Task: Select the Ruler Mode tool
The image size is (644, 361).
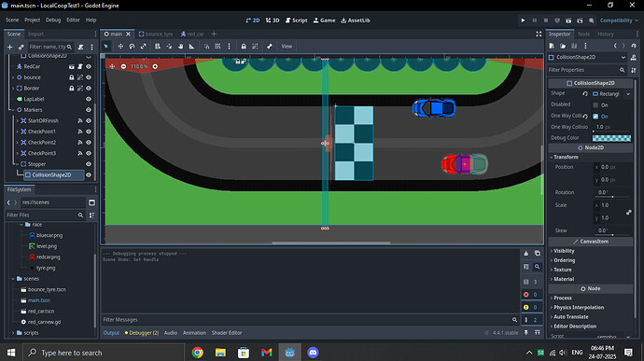Action: 192,47
